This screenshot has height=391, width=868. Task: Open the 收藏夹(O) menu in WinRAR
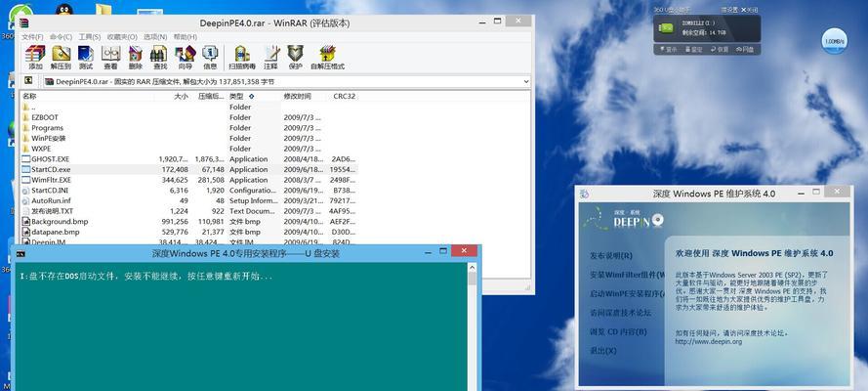[122, 36]
